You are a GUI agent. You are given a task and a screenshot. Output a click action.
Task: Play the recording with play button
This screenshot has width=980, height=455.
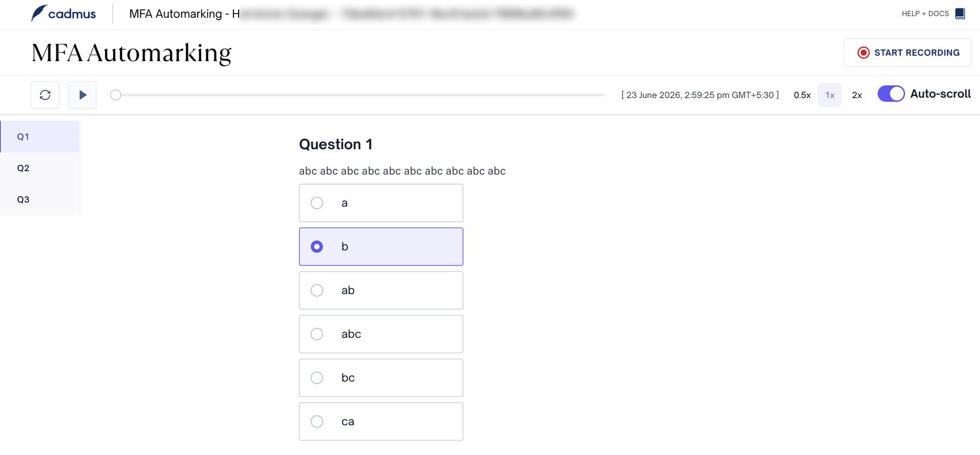(82, 95)
